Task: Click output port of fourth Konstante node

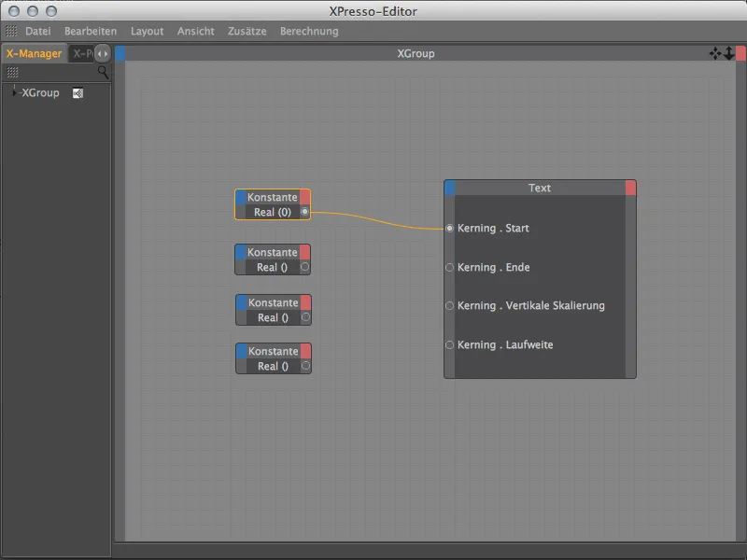Action: click(x=306, y=366)
